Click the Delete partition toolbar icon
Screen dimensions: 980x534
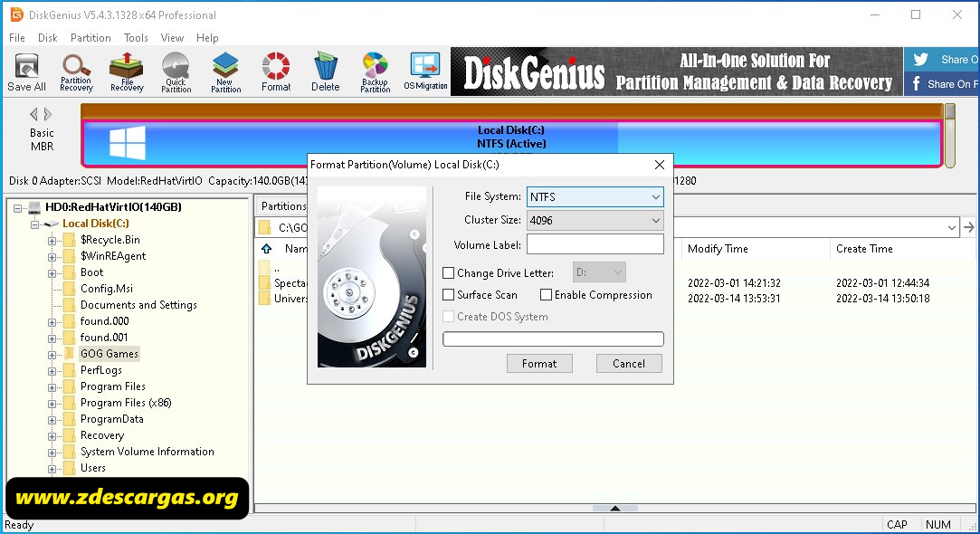point(325,72)
